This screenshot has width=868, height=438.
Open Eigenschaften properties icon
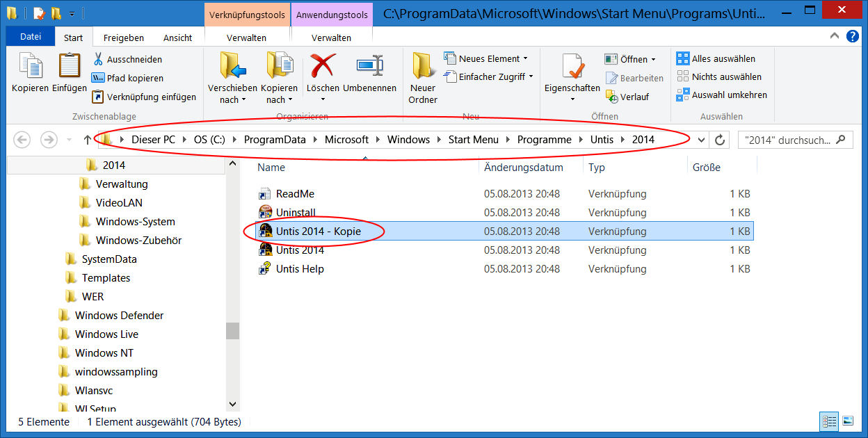[572, 67]
